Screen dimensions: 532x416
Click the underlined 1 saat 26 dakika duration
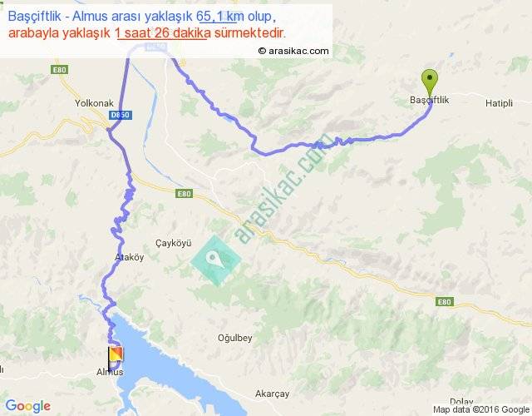pos(163,33)
